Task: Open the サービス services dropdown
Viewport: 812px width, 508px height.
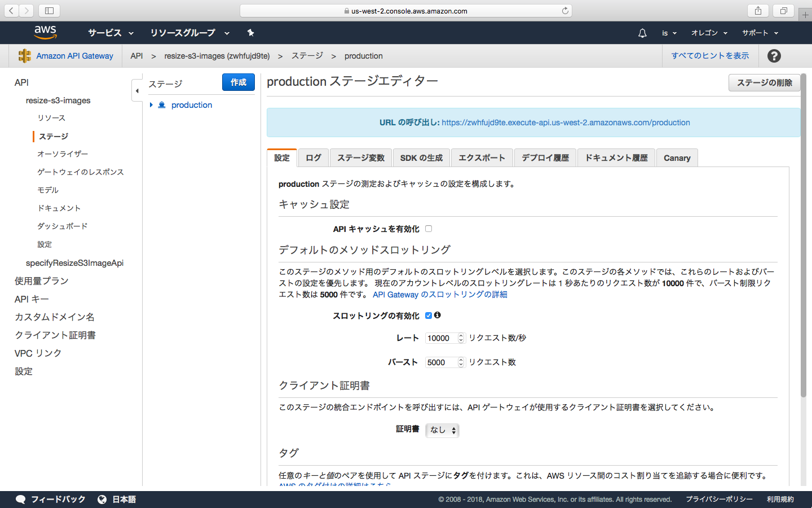Action: pyautogui.click(x=111, y=33)
